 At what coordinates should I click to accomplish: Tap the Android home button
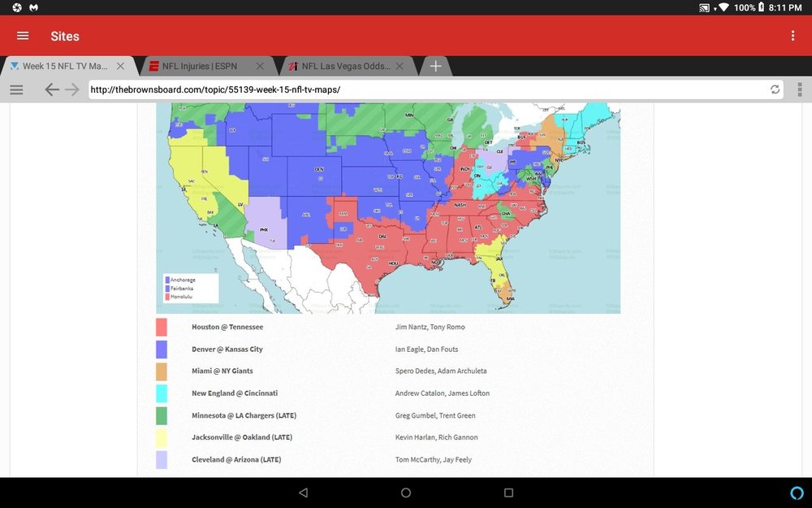point(406,493)
